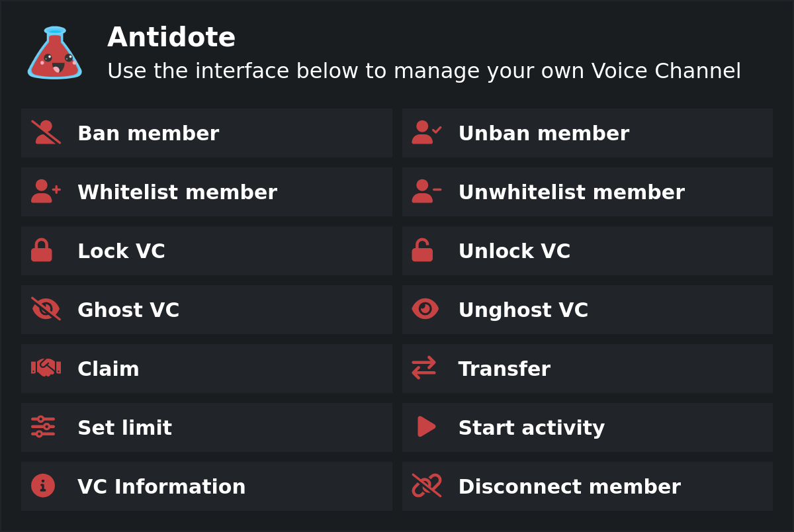
Task: Click the info circle VC Information icon
Action: click(x=43, y=486)
